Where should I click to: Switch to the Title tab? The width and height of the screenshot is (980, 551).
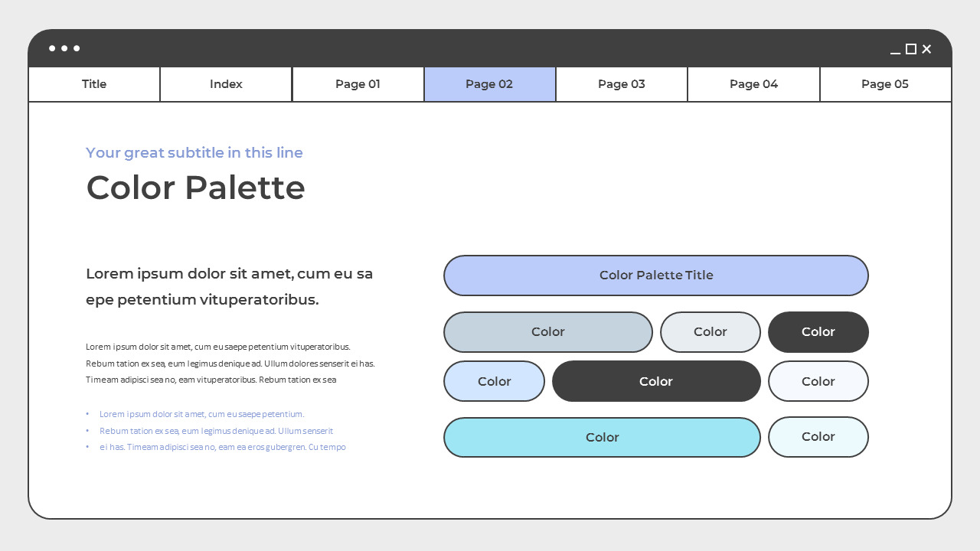pyautogui.click(x=93, y=84)
